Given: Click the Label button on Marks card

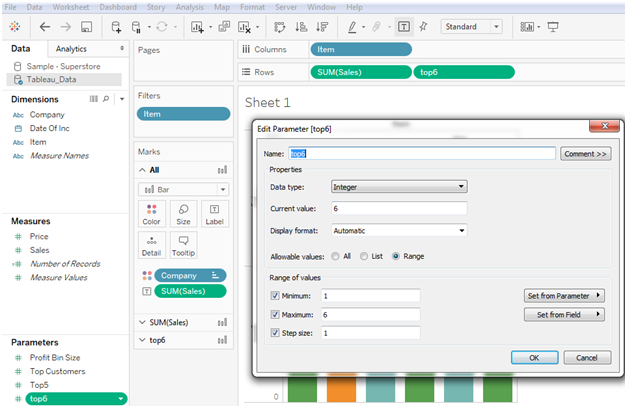Looking at the screenshot, I should (215, 214).
